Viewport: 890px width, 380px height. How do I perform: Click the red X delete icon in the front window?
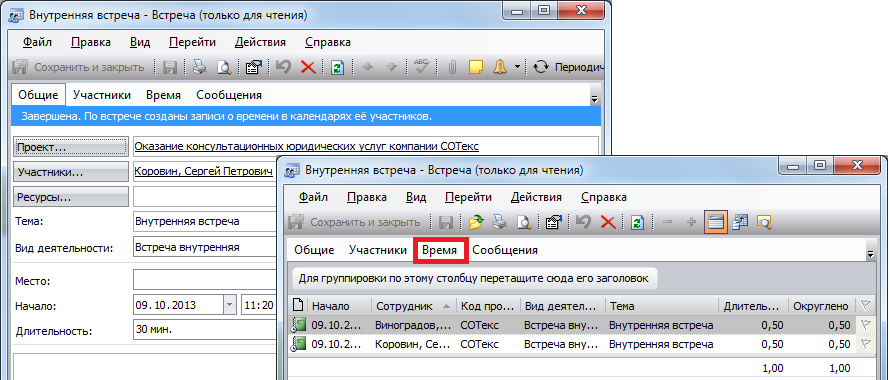(x=608, y=222)
